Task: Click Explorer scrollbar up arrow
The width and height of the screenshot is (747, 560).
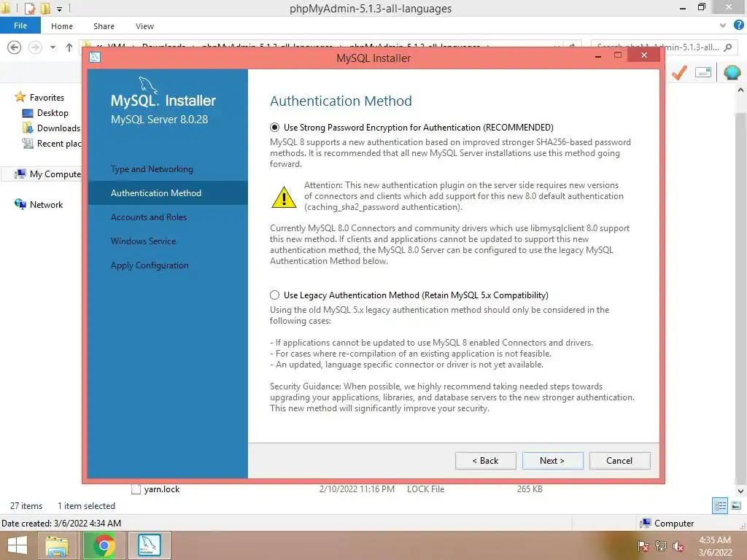Action: click(x=741, y=90)
